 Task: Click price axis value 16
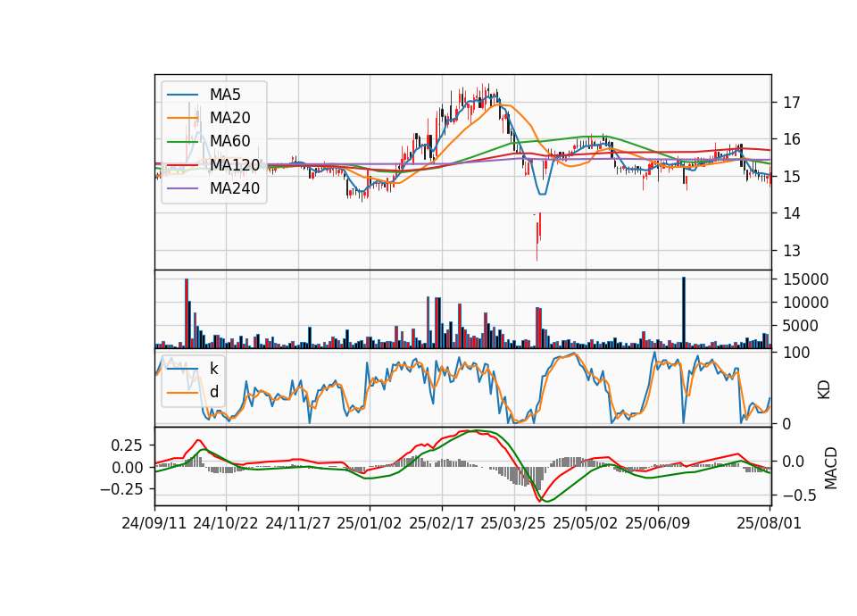pos(792,139)
